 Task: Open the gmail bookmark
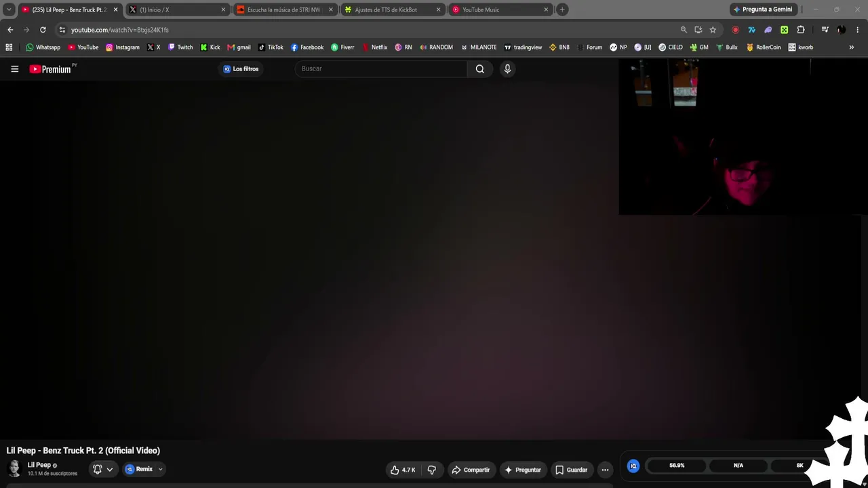click(x=239, y=47)
